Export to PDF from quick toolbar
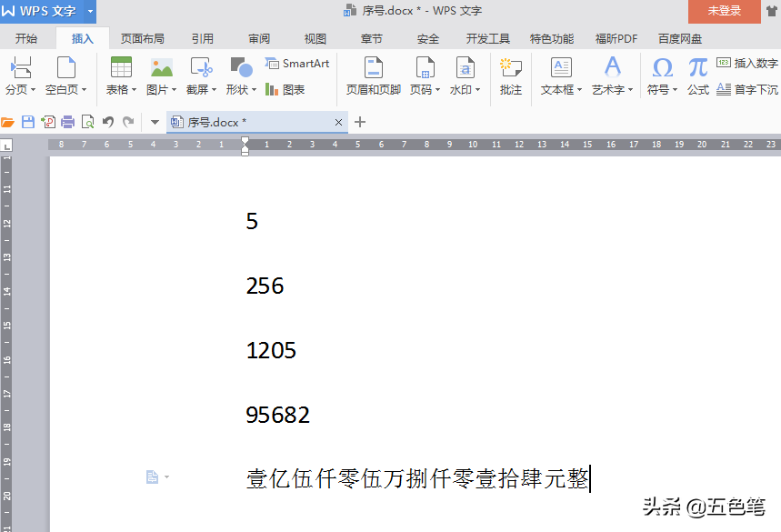The image size is (781, 532). (x=48, y=122)
